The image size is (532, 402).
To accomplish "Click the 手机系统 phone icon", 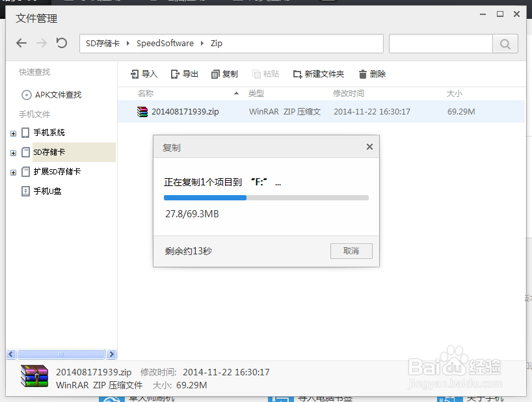I will pos(25,133).
